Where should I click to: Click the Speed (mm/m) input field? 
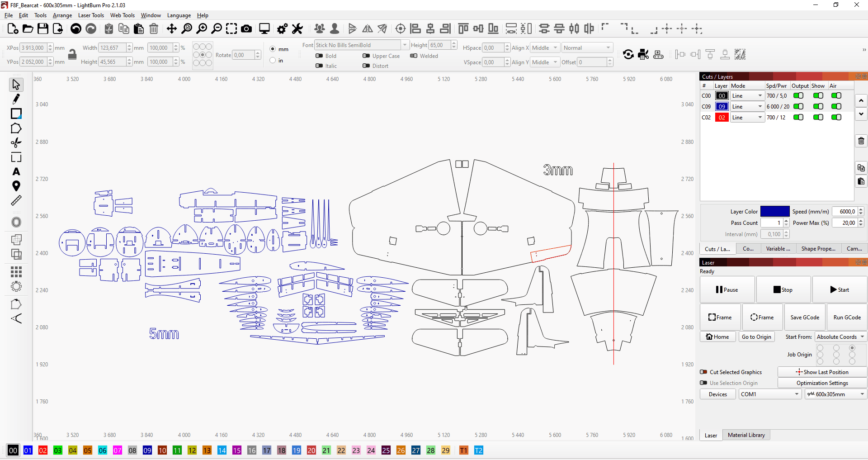pyautogui.click(x=844, y=211)
